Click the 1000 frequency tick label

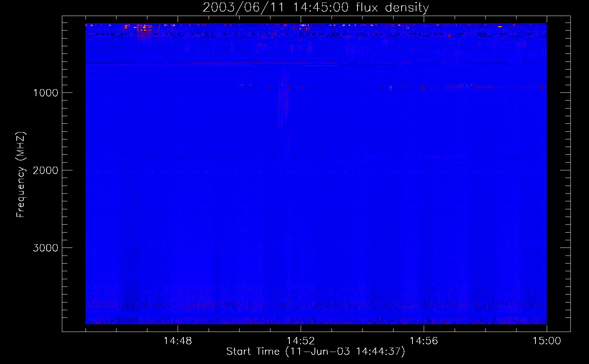46,93
